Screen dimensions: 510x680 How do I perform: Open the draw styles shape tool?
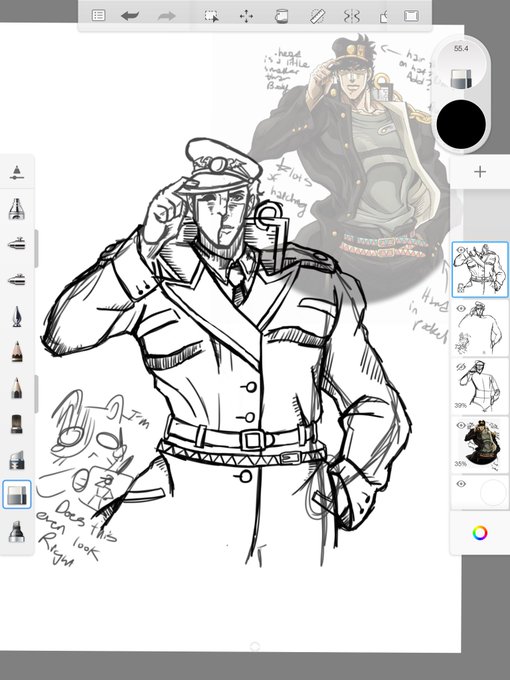383,16
